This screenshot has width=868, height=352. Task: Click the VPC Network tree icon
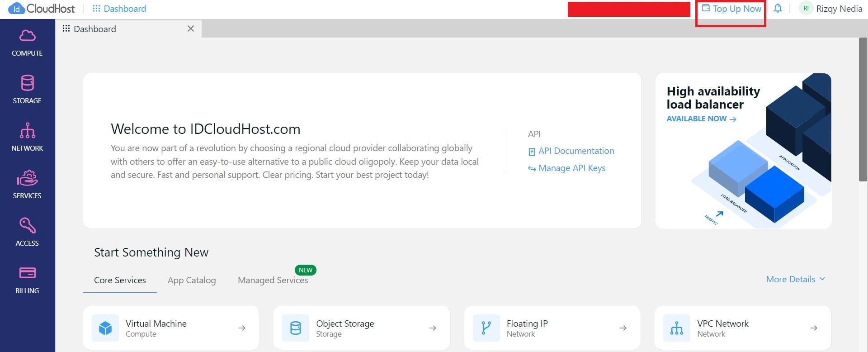click(677, 328)
